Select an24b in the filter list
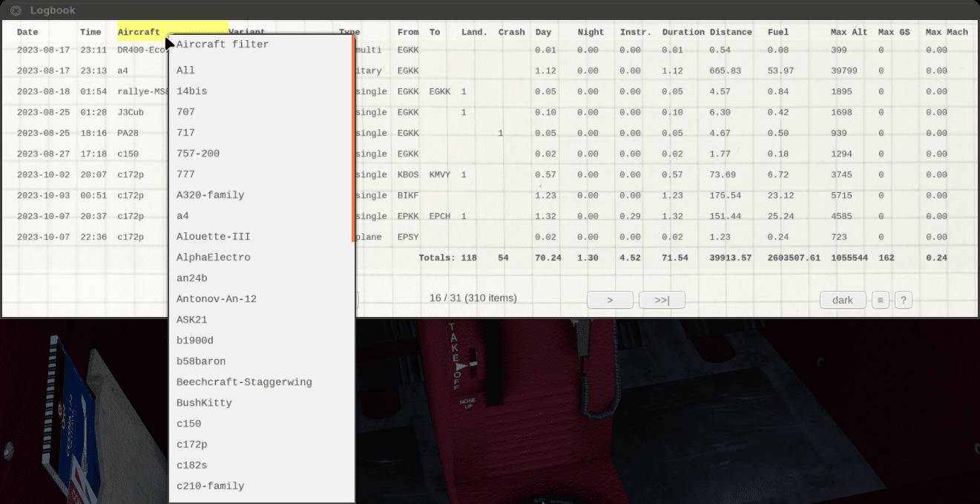 point(261,278)
